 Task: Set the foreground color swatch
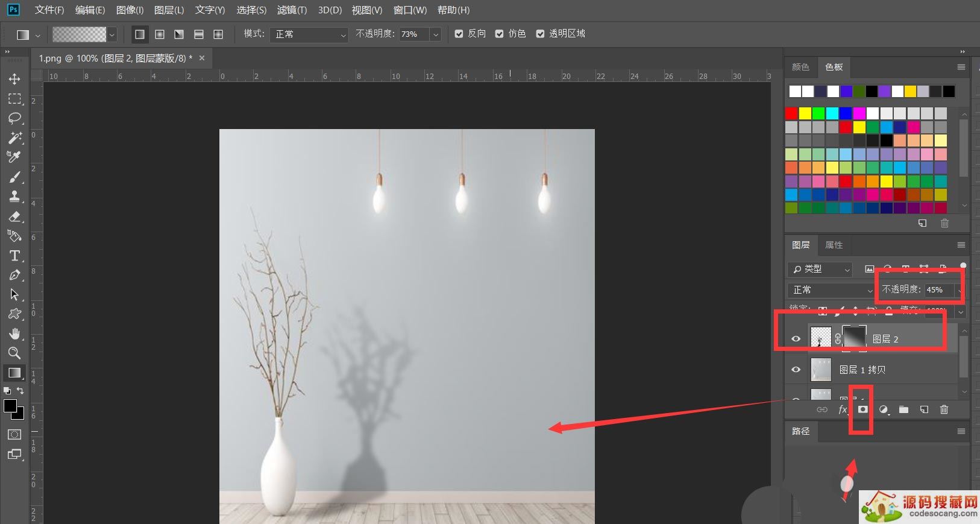point(10,406)
